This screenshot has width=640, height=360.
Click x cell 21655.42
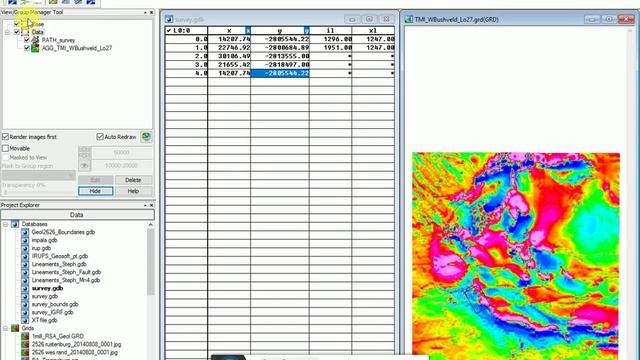pyautogui.click(x=229, y=64)
